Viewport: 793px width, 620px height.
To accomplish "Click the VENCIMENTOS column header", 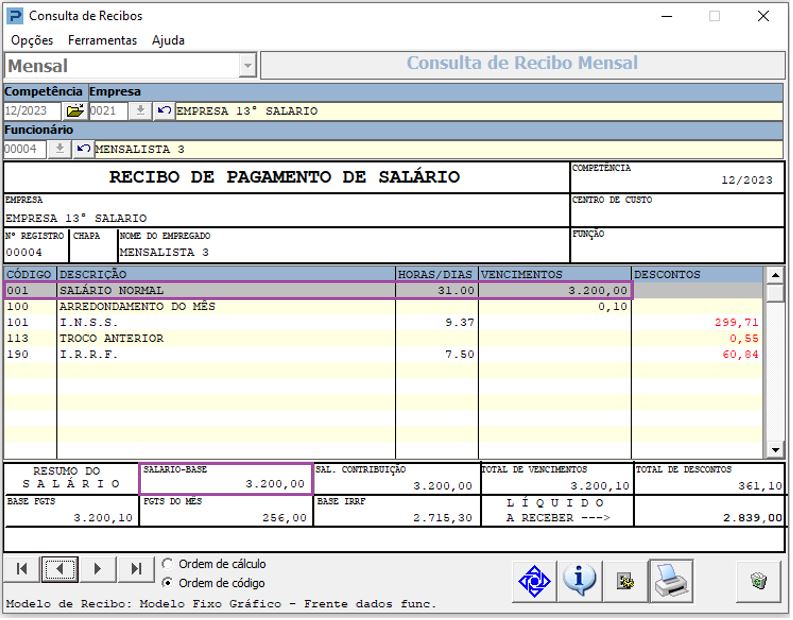I will click(x=555, y=274).
